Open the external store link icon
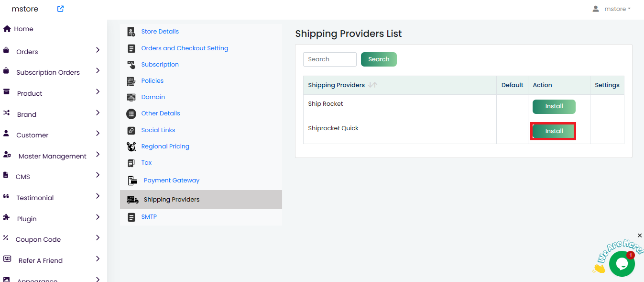Viewport: 644px width, 282px height. [60, 9]
